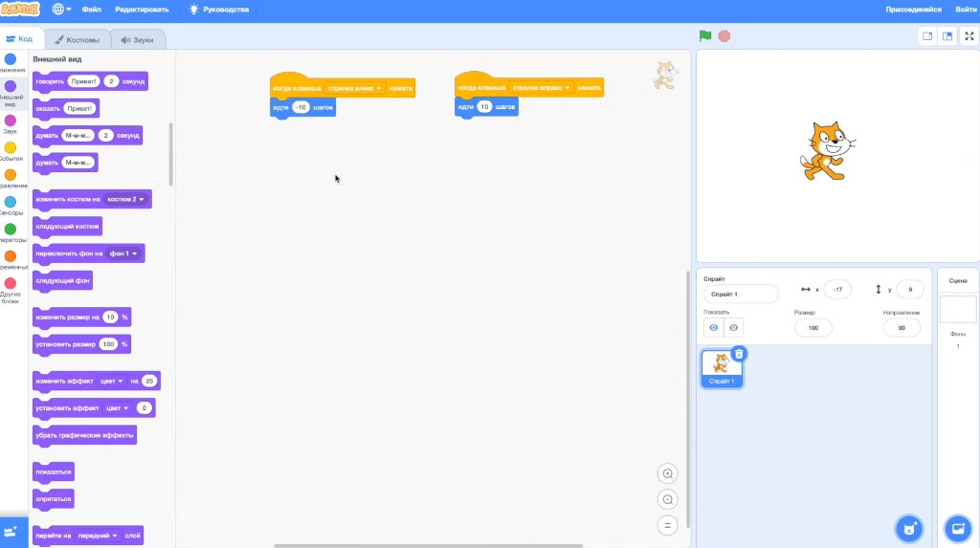Image resolution: width=980 pixels, height=548 pixels.
Task: Click the choose a backdrop button
Action: tap(958, 529)
